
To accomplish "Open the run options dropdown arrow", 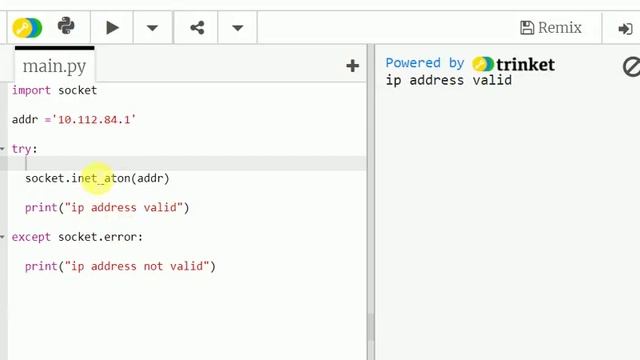I will pos(152,28).
